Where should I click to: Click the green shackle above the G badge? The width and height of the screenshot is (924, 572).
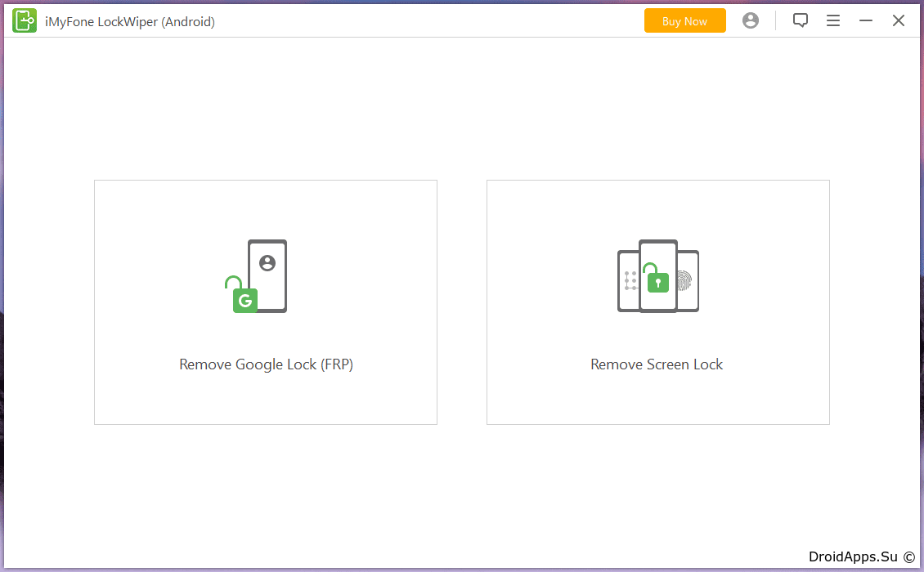pos(233,282)
